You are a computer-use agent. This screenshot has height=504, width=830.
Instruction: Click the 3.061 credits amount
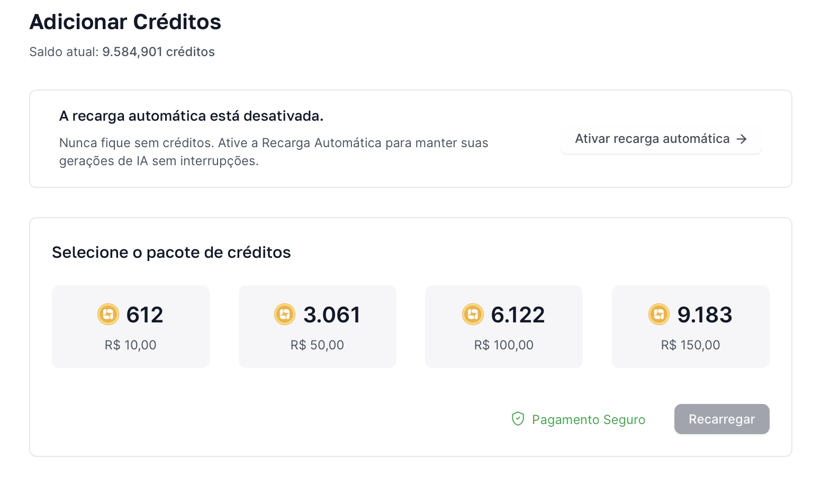332,315
